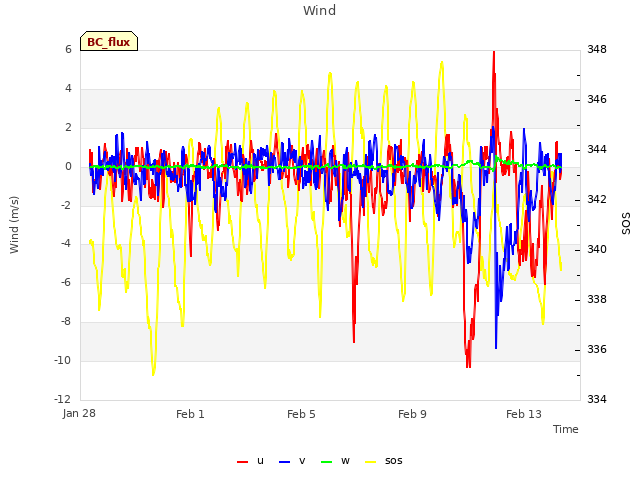Viewport: 640px width, 480px height.
Task: Click the Time axis label
Action: [x=566, y=429]
